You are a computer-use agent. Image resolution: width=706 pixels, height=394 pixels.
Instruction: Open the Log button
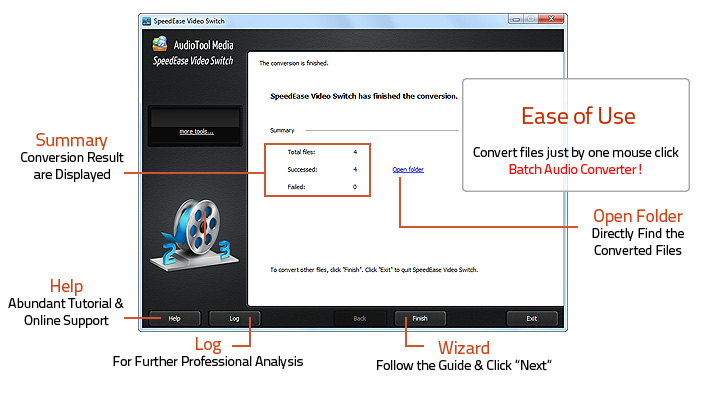pos(234,318)
